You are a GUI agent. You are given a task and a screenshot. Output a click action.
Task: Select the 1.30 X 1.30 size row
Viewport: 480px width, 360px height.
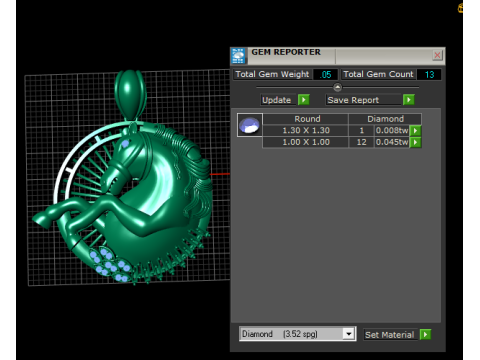(x=306, y=130)
